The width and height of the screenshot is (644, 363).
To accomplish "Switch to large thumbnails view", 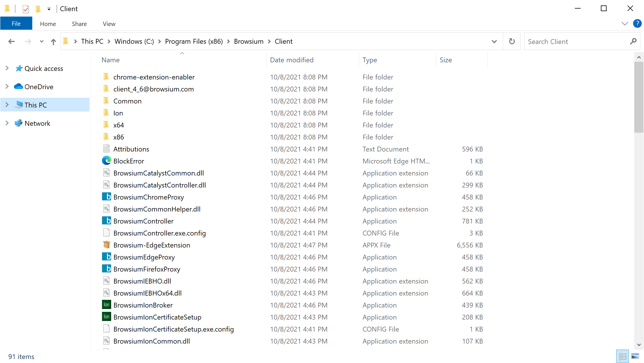I will click(x=635, y=356).
